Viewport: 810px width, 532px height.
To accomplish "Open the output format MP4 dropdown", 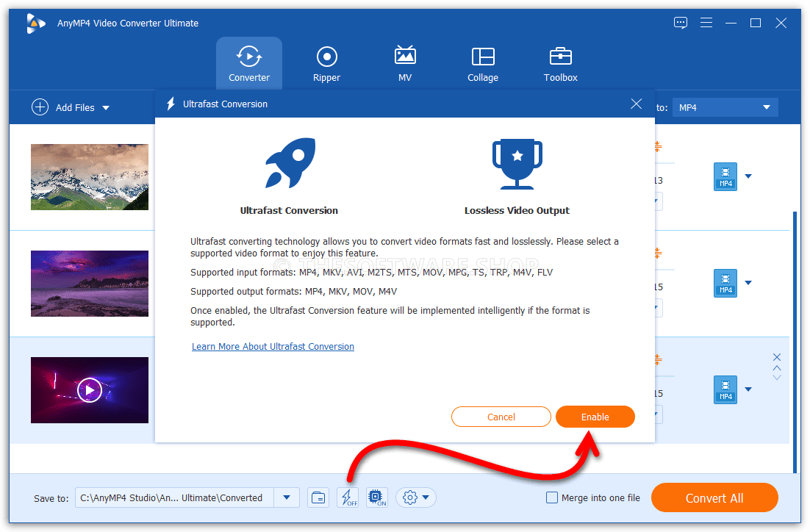I will (x=725, y=107).
